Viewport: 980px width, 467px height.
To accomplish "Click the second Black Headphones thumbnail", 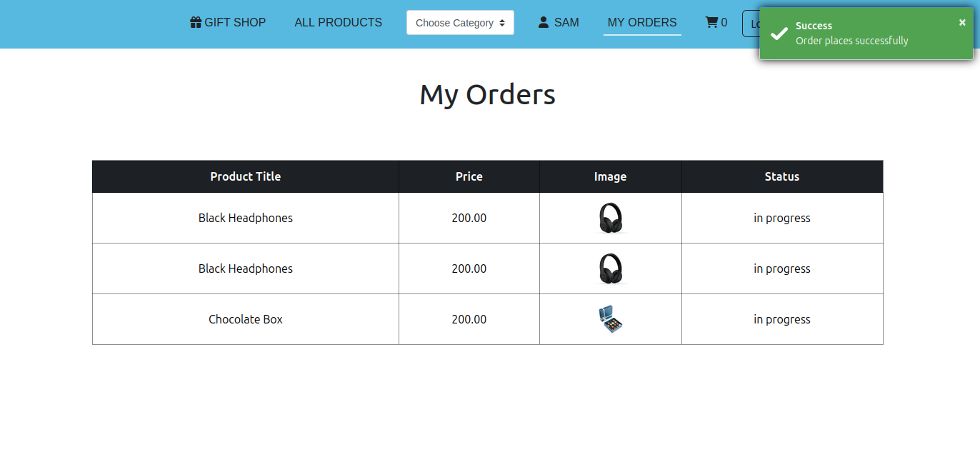I will coord(610,268).
